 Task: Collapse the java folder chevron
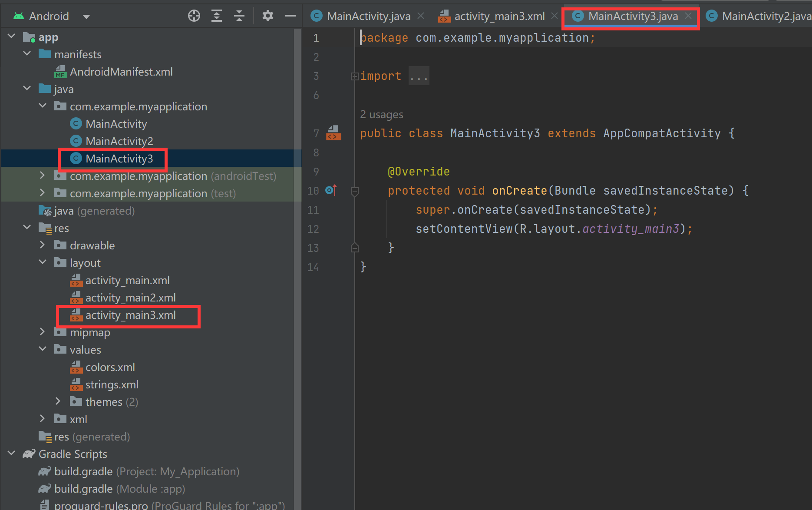click(27, 89)
